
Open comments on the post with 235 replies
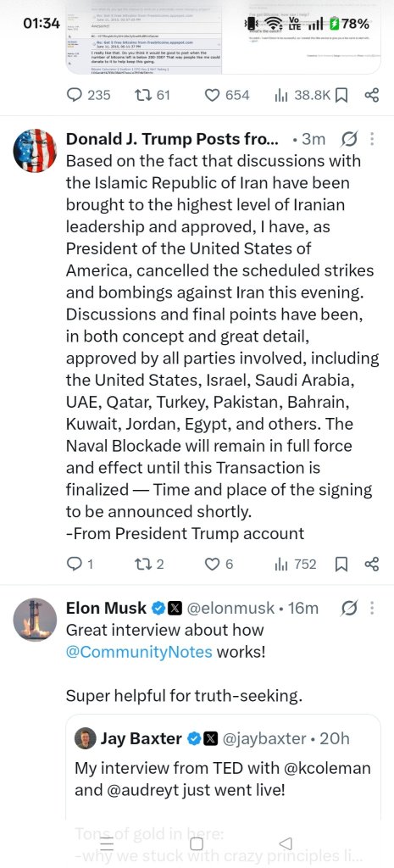click(88, 95)
